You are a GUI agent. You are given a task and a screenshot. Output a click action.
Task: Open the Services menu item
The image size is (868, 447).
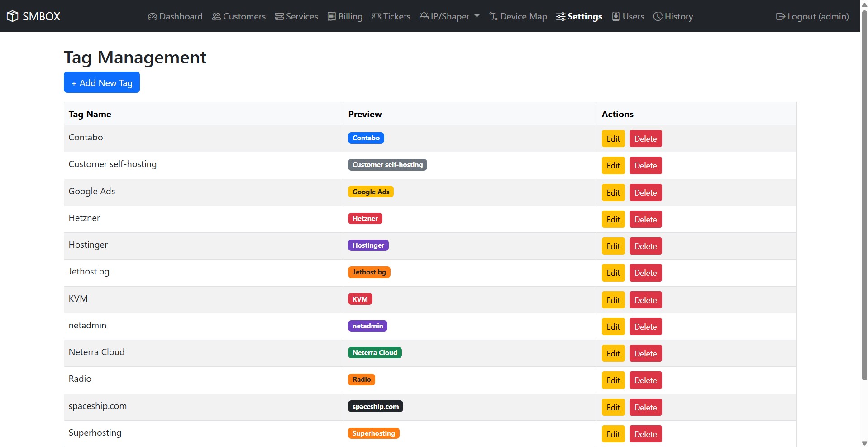coord(296,16)
